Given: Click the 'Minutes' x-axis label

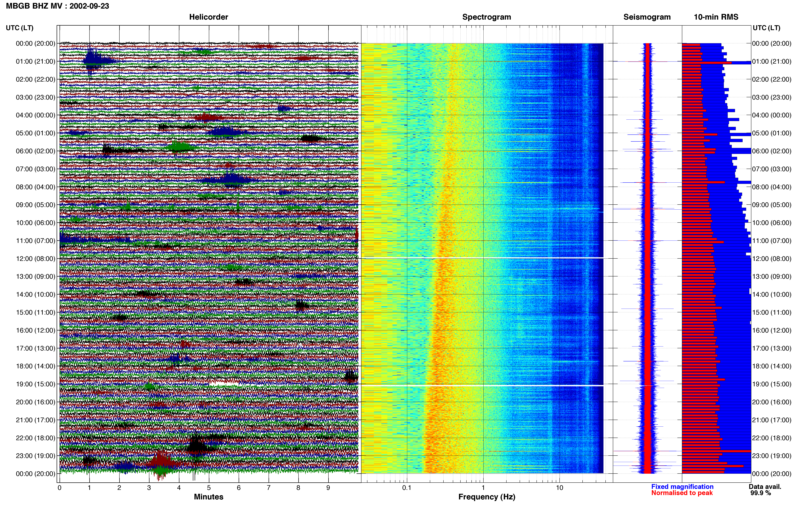Looking at the screenshot, I should point(209,497).
